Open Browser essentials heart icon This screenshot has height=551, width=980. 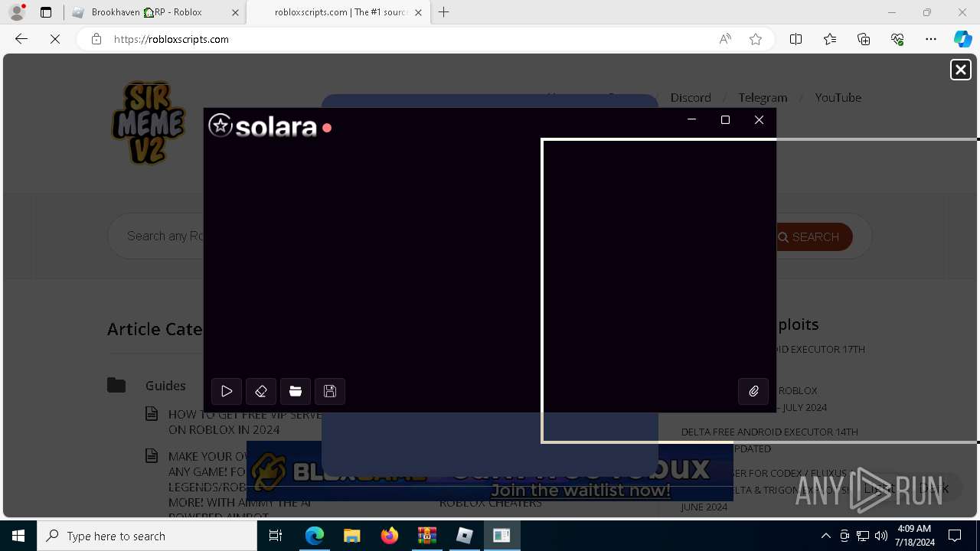click(x=897, y=39)
